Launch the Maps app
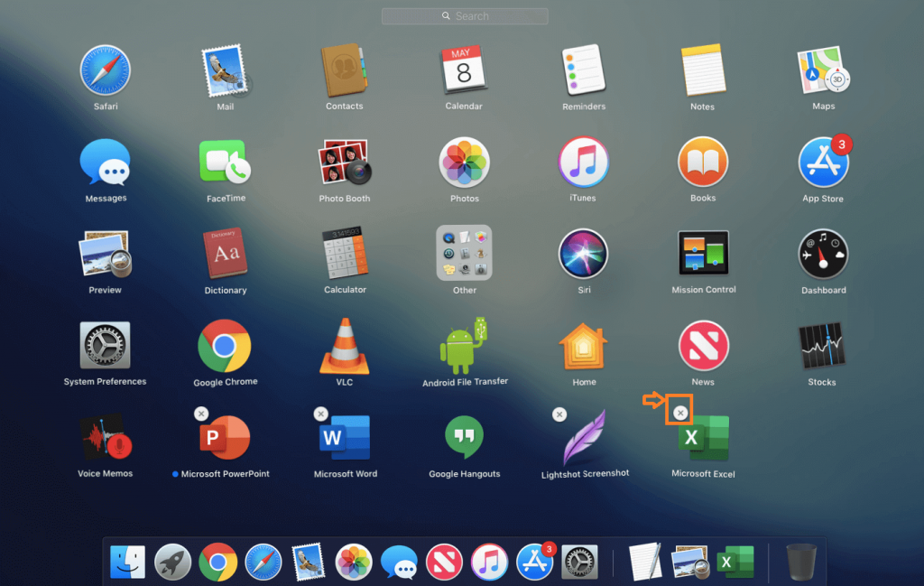This screenshot has width=924, height=586. (823, 70)
